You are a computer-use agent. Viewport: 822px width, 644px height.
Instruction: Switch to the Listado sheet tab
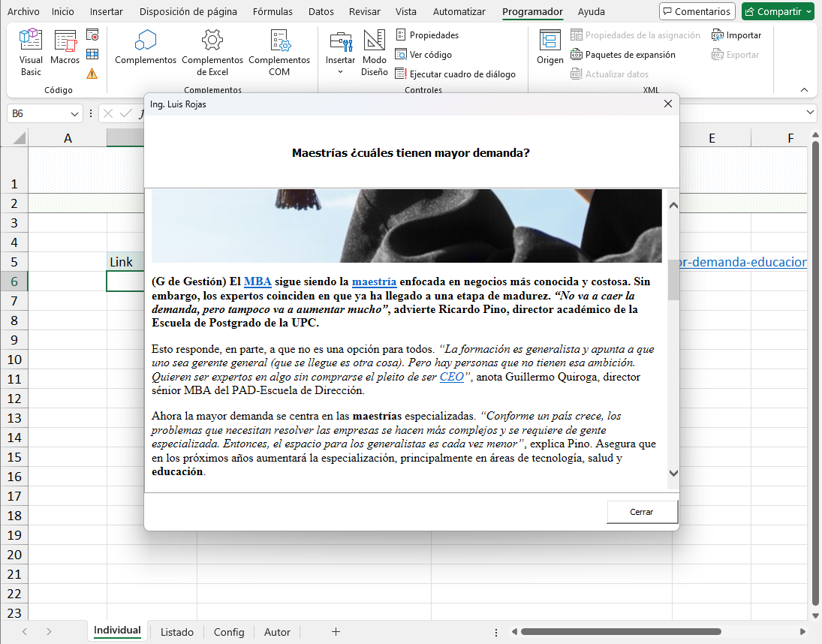point(177,632)
